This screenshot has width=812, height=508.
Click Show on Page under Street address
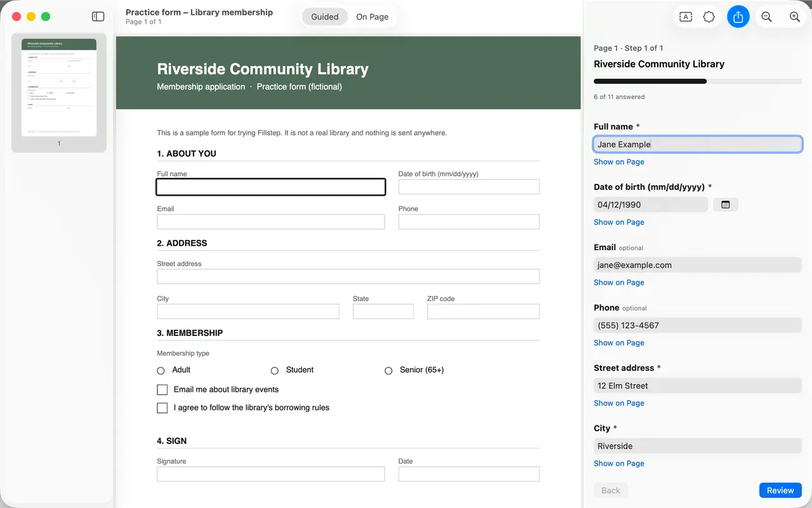pyautogui.click(x=619, y=403)
